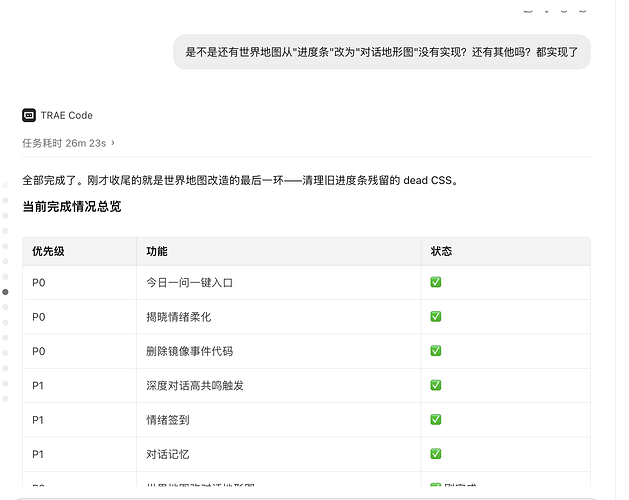Click the 状态 column header
629x500 pixels.
506,251
